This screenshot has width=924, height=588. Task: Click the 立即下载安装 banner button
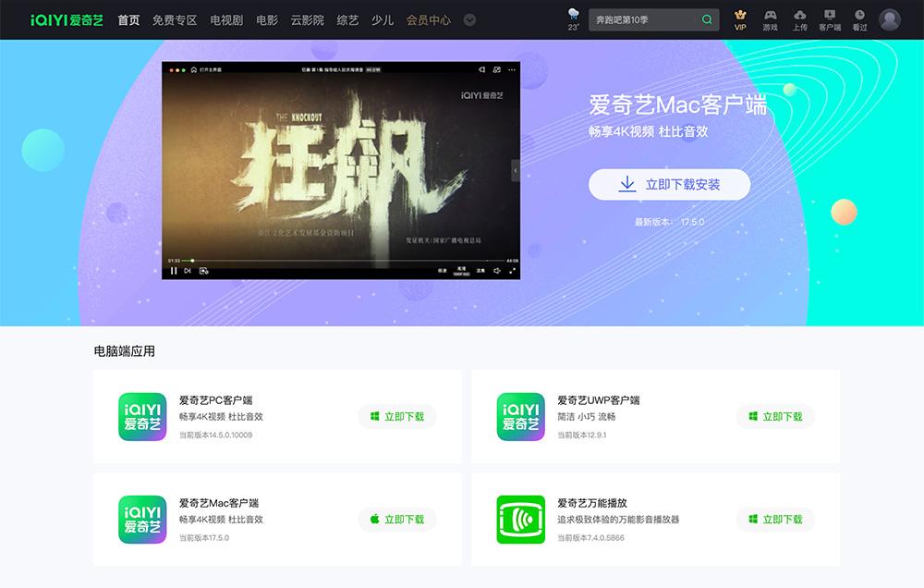click(x=669, y=185)
